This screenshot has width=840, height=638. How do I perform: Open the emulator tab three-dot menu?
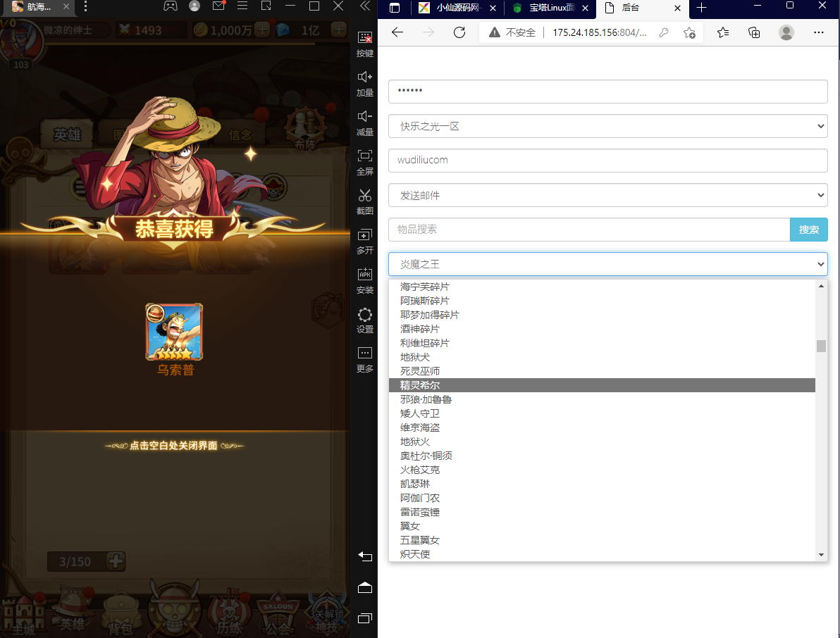coord(86,6)
